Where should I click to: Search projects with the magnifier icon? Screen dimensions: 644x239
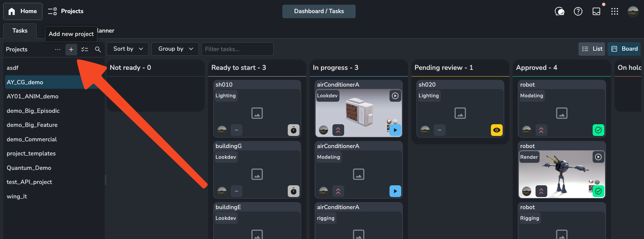click(x=98, y=49)
